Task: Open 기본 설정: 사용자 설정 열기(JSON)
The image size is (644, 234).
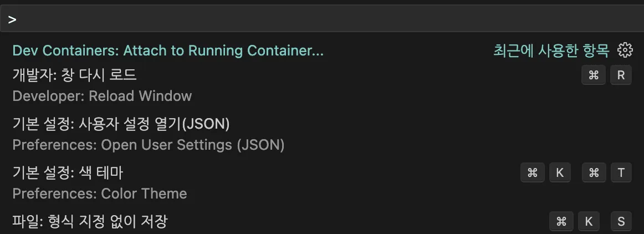Action: [121, 124]
